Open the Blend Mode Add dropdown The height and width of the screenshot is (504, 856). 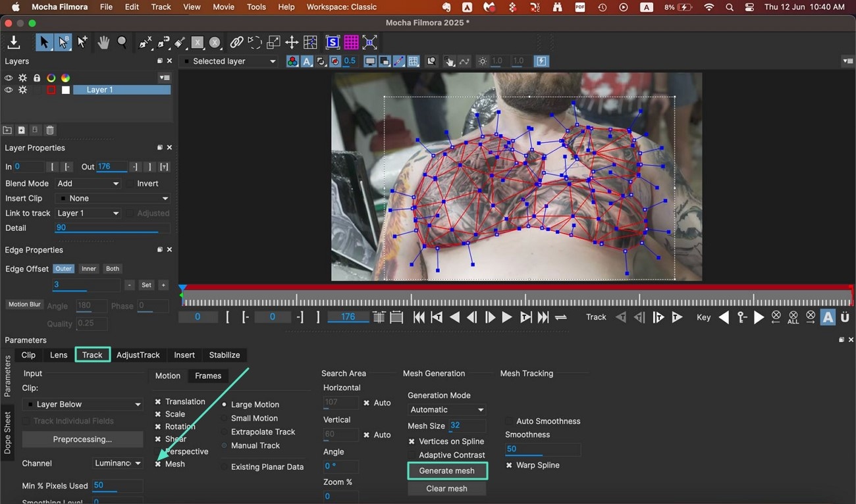(x=88, y=184)
